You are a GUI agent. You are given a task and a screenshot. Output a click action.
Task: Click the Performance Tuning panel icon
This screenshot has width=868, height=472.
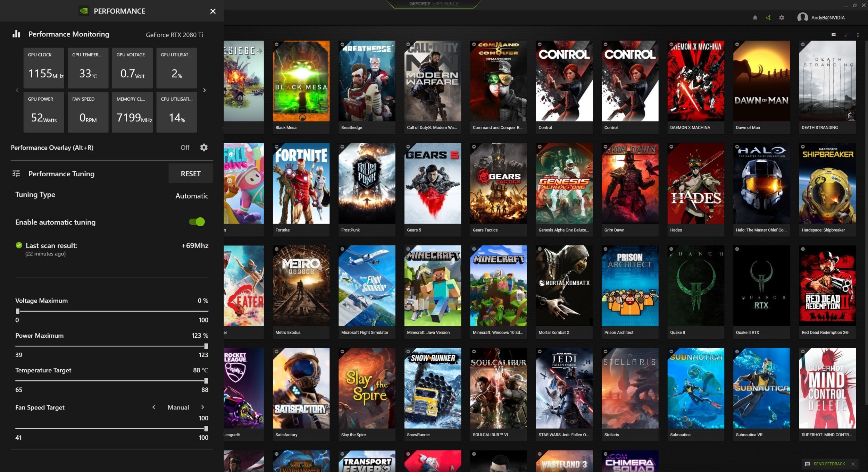click(16, 173)
